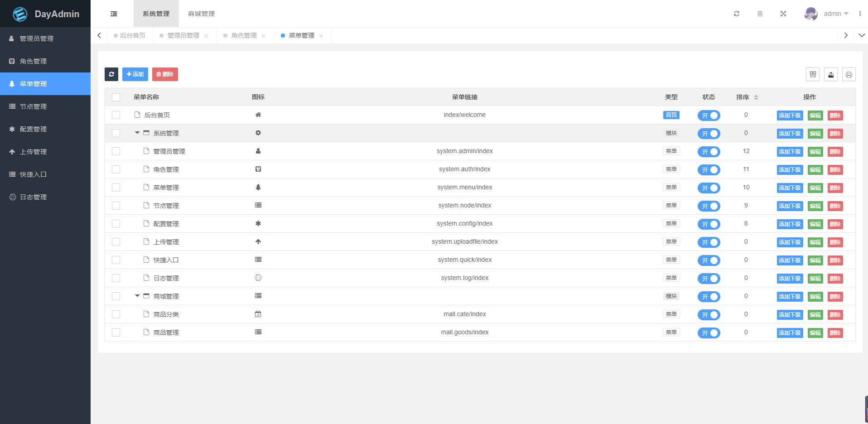The width and height of the screenshot is (868, 424).
Task: Click the print table icon
Action: [849, 74]
